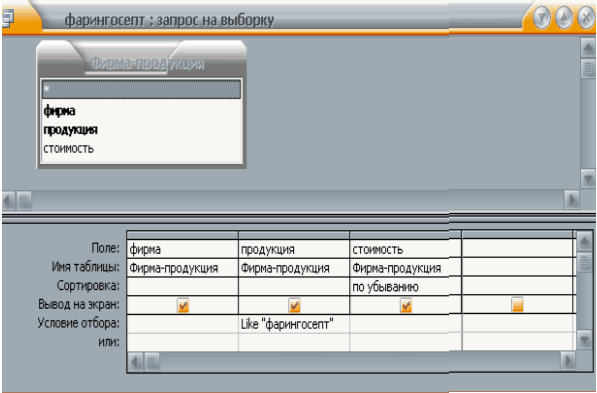597x393 pixels.
Task: Click the query grid scroll right arrow
Action: point(568,361)
